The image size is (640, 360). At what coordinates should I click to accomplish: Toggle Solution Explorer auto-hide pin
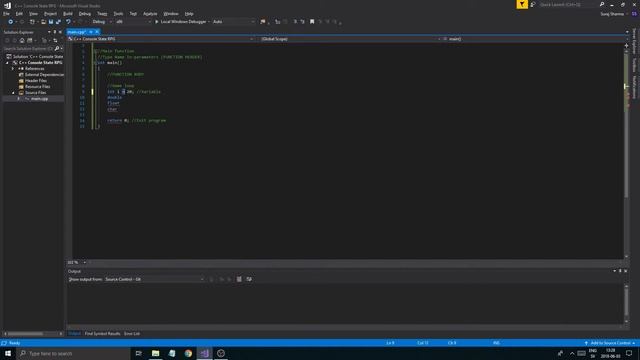pyautogui.click(x=55, y=32)
